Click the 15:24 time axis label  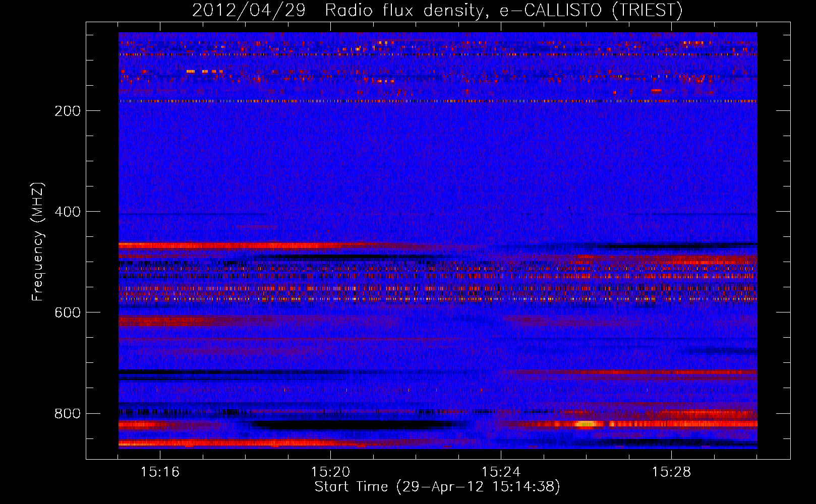coord(501,472)
